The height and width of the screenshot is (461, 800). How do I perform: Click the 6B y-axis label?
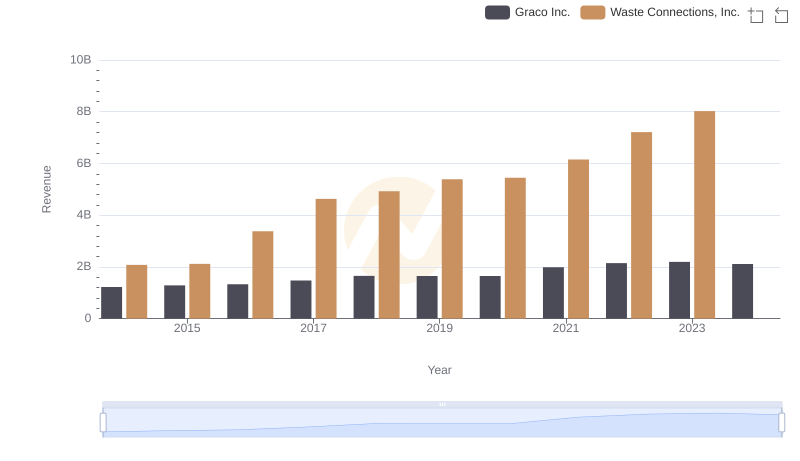[84, 163]
